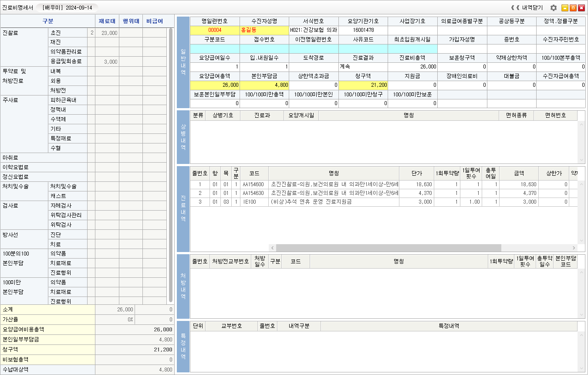Click the 금액 column header in 진료내역
The width and height of the screenshot is (588, 375).
point(518,173)
